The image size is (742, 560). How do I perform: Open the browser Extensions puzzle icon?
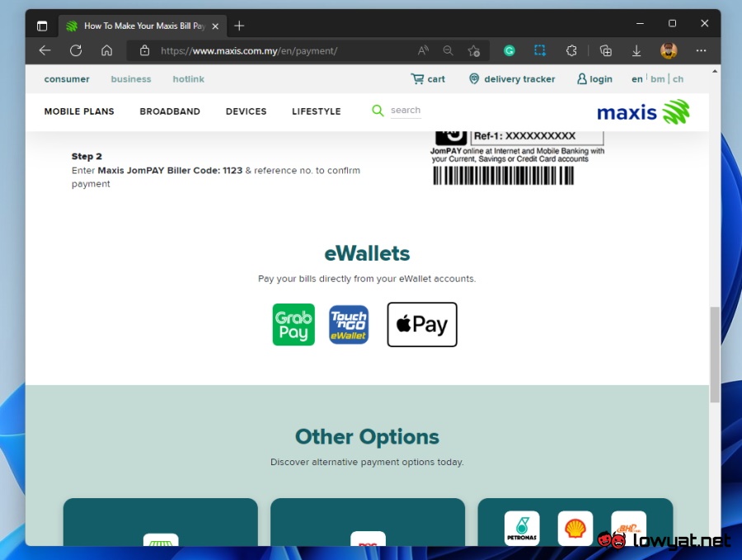(571, 50)
